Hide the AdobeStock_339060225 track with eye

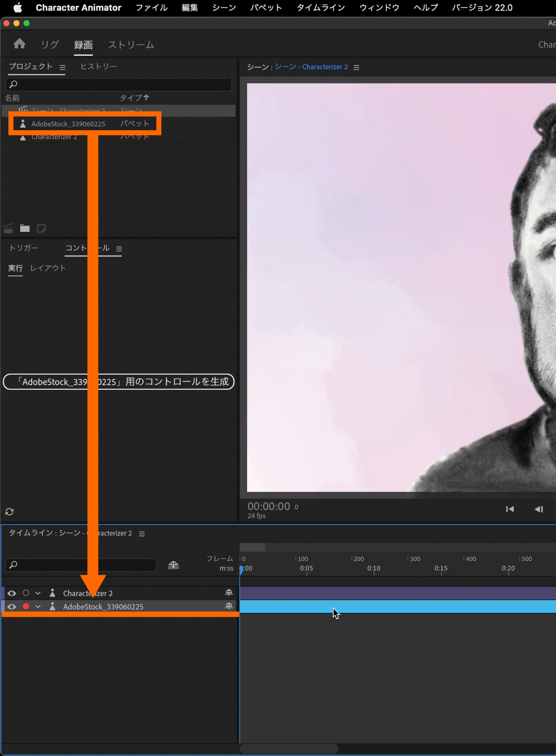12,606
